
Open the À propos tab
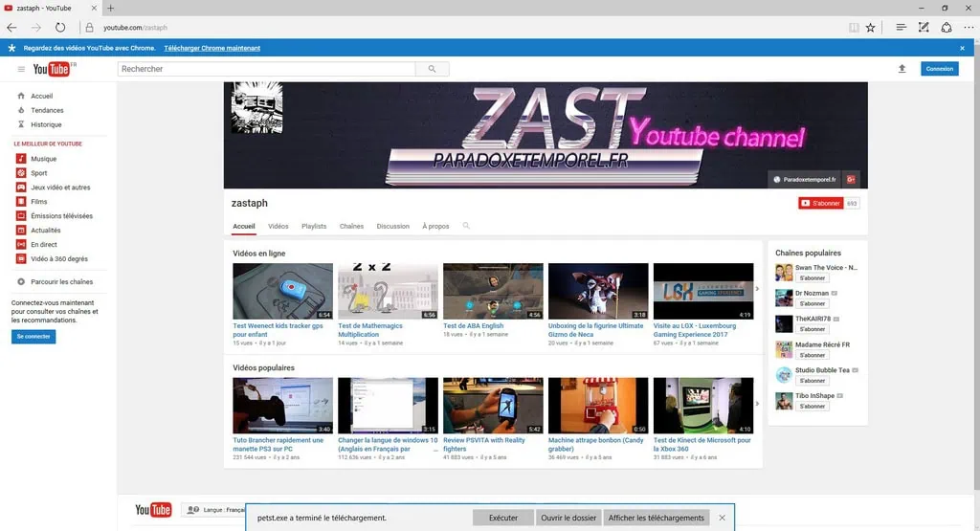[x=435, y=227]
